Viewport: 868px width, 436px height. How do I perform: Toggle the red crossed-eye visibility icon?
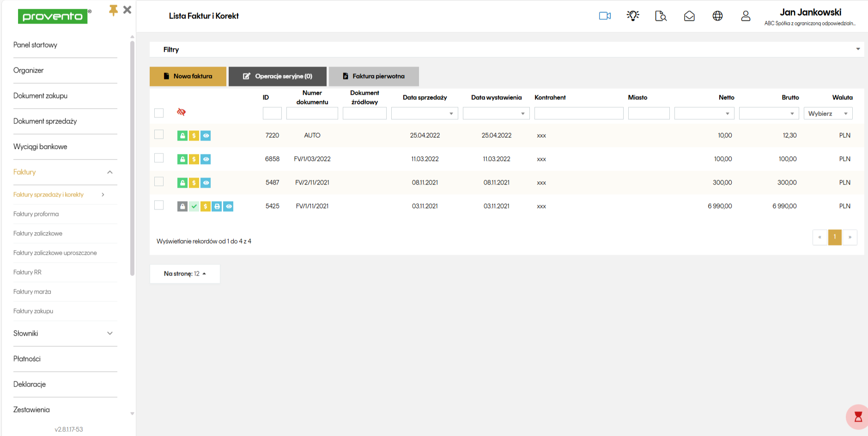click(181, 112)
